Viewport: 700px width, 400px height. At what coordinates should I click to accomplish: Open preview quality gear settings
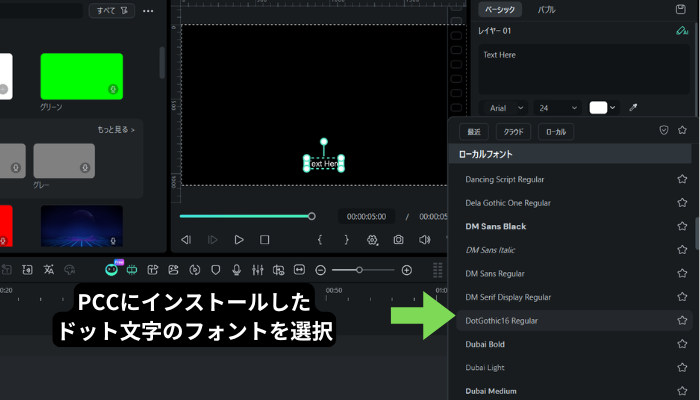click(x=372, y=240)
